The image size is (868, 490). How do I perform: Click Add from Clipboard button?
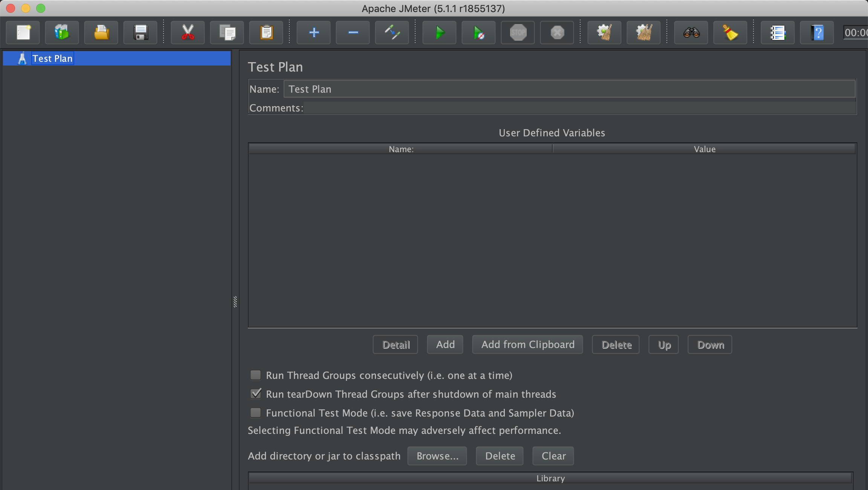tap(527, 345)
